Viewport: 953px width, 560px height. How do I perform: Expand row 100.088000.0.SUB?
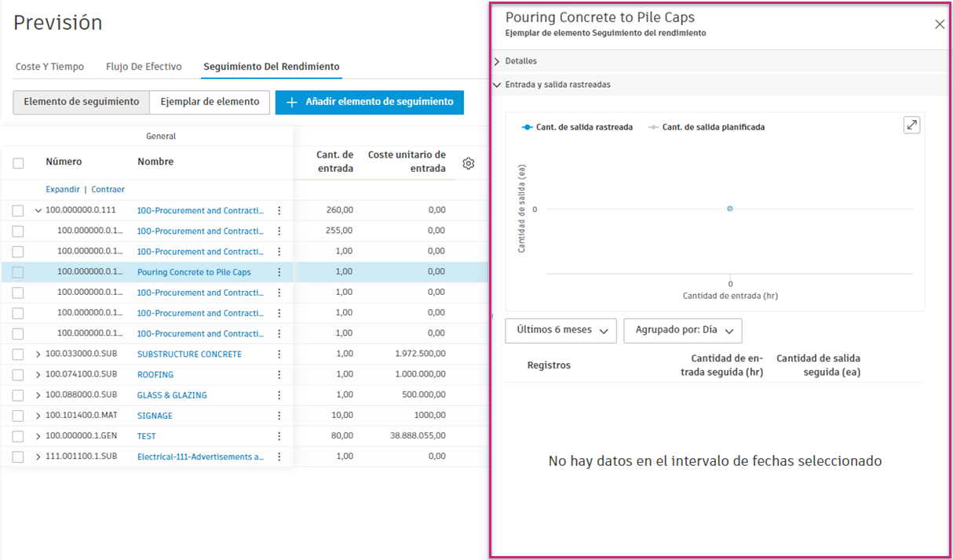point(38,395)
